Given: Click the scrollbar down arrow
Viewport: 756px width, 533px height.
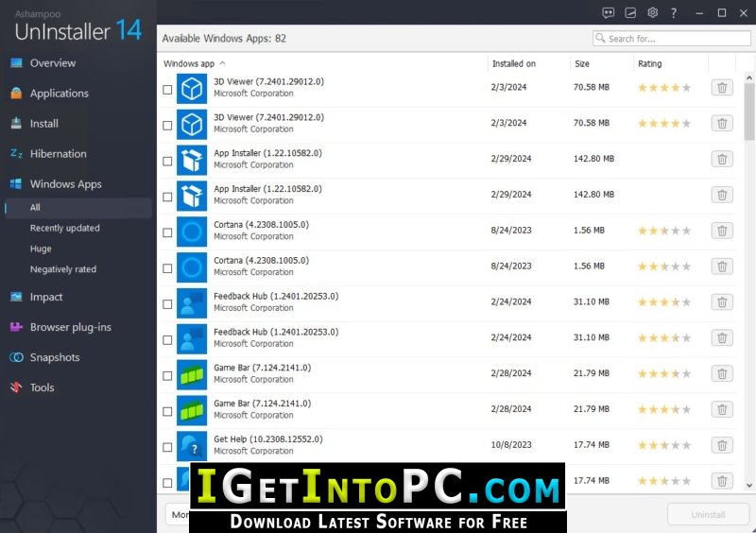Looking at the screenshot, I should (x=748, y=485).
